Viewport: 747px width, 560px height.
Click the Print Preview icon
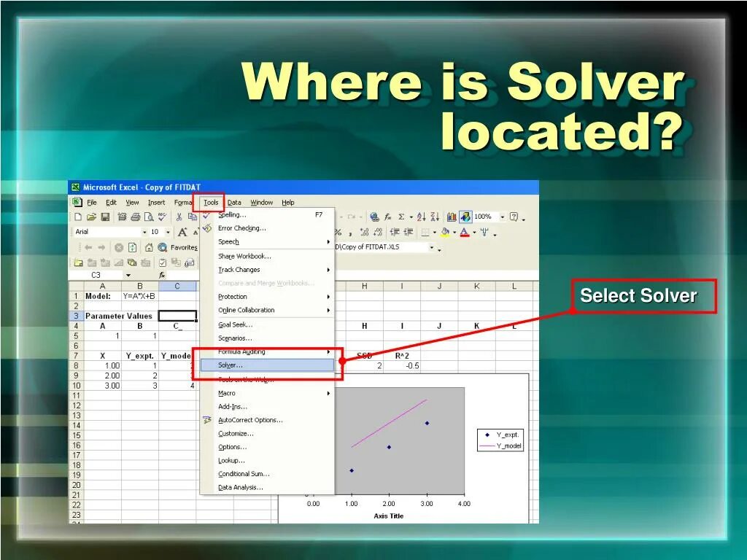coord(149,217)
